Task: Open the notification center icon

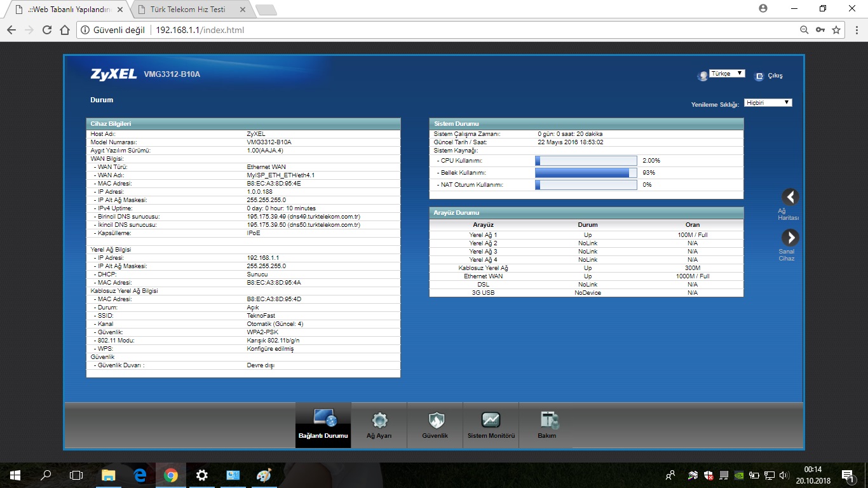Action: tap(847, 475)
